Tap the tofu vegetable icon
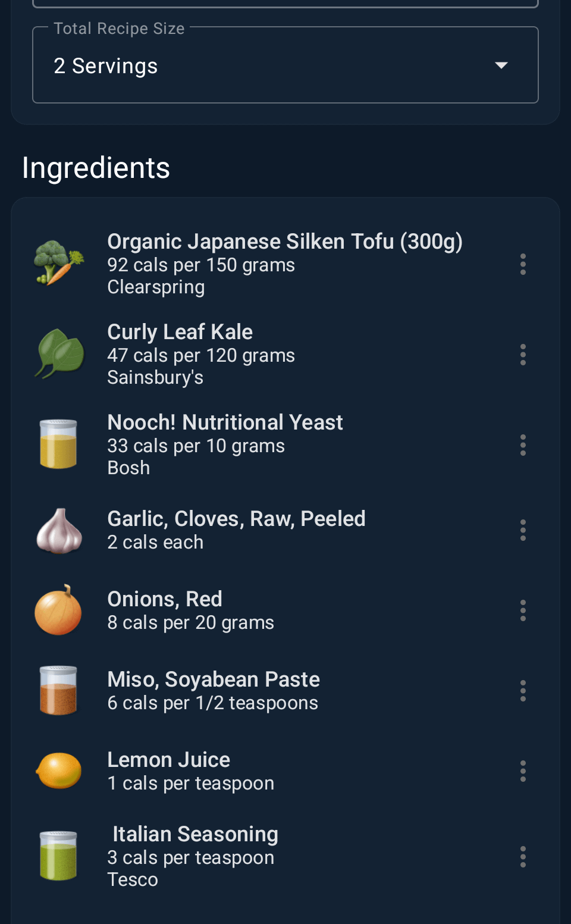Image resolution: width=571 pixels, height=924 pixels. coord(58,263)
